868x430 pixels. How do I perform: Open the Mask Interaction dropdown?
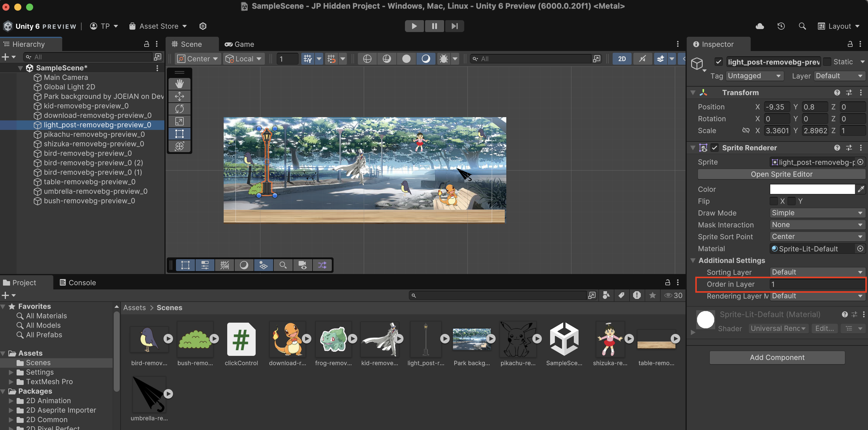pos(817,224)
